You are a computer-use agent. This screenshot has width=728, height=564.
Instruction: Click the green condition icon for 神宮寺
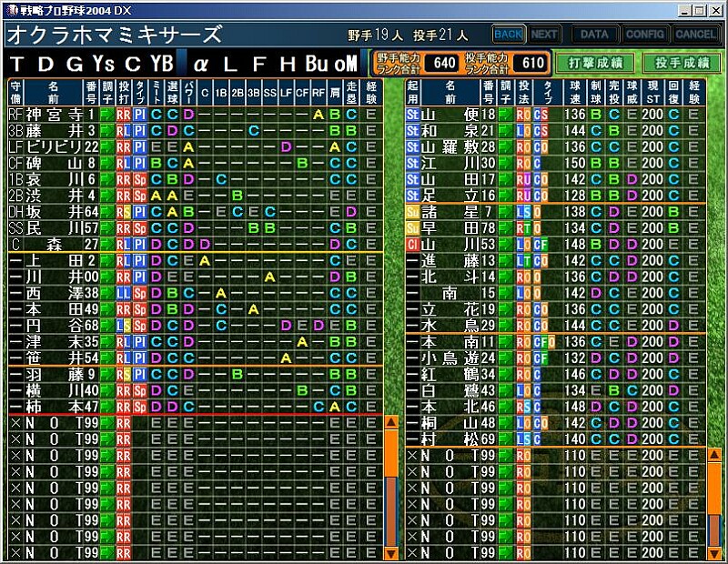coord(107,115)
